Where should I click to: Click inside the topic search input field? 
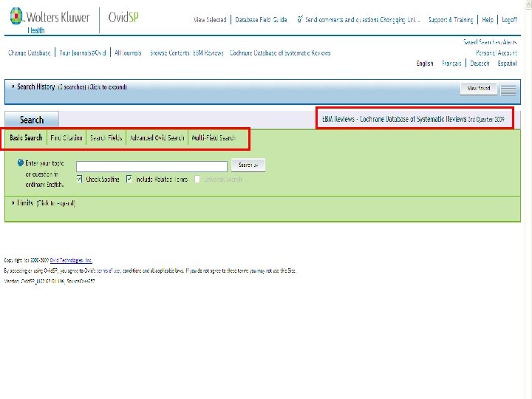click(x=151, y=166)
